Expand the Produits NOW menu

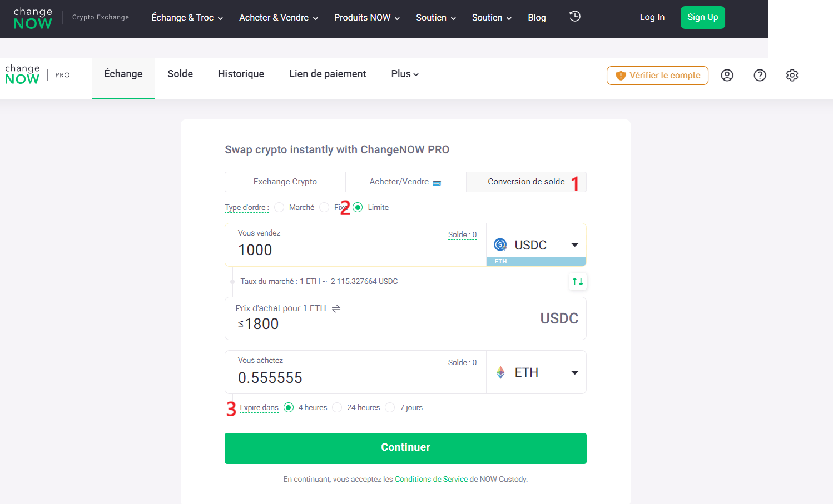[366, 18]
